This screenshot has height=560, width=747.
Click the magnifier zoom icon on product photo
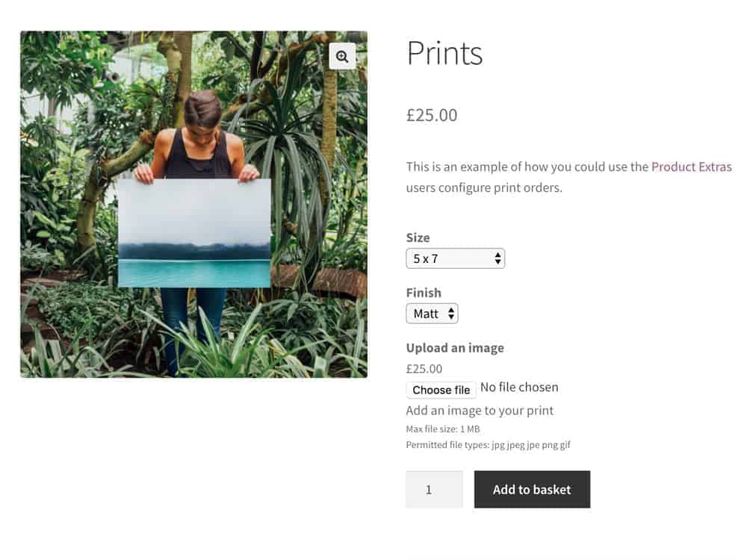pyautogui.click(x=342, y=56)
